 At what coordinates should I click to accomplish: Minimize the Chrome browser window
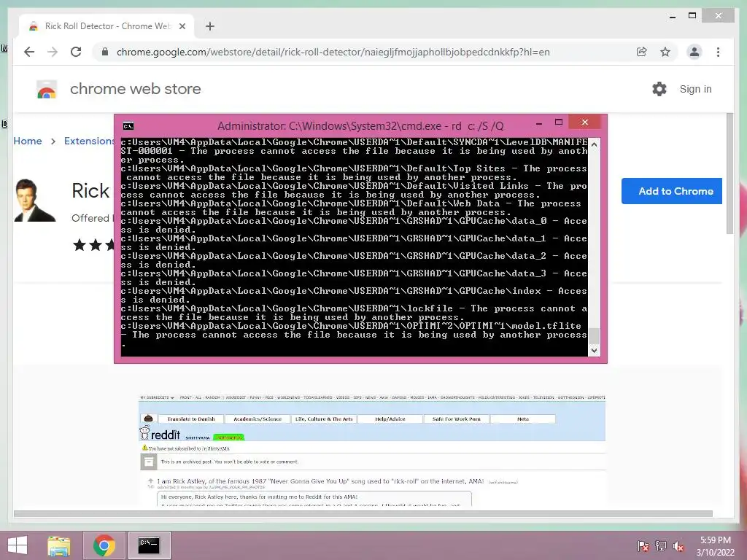pos(673,17)
